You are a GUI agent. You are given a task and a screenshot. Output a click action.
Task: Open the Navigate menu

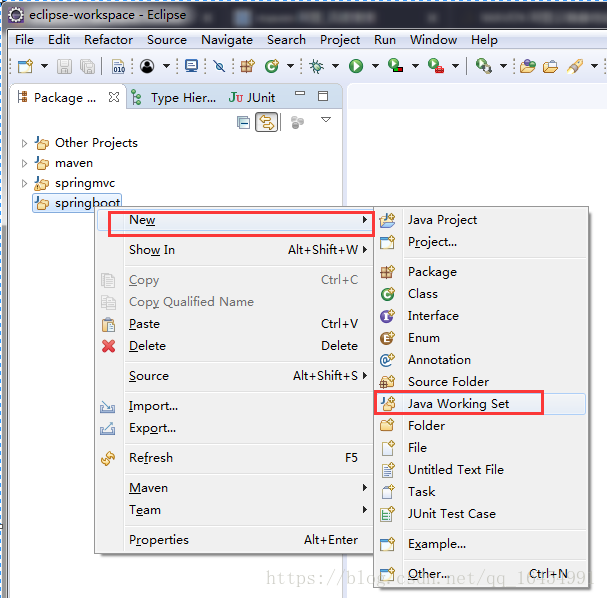[x=227, y=40]
